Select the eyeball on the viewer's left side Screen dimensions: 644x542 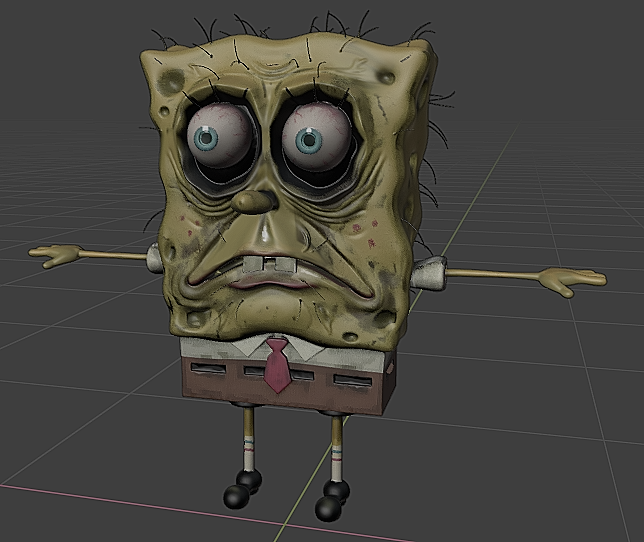(218, 135)
